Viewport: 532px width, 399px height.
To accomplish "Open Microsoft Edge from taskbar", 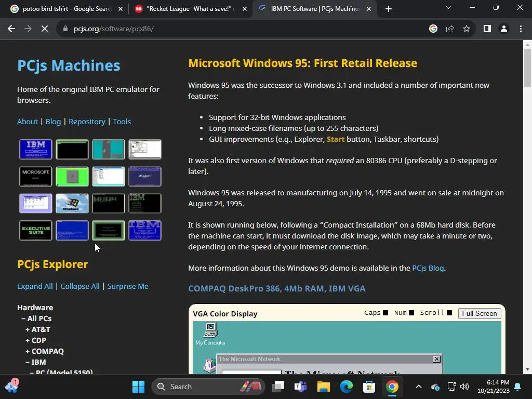I will click(x=347, y=387).
